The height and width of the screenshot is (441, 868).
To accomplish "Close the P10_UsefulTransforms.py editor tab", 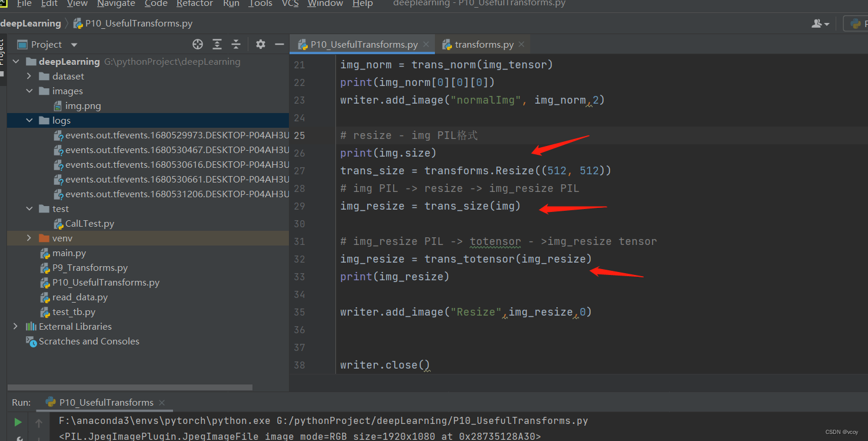I will pos(427,44).
